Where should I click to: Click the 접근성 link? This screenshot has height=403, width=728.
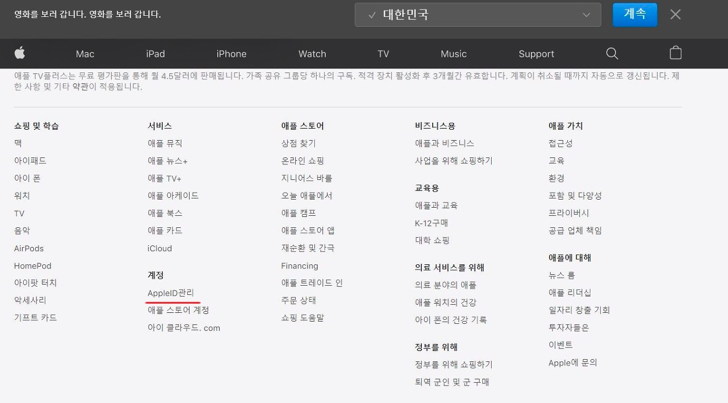(560, 143)
